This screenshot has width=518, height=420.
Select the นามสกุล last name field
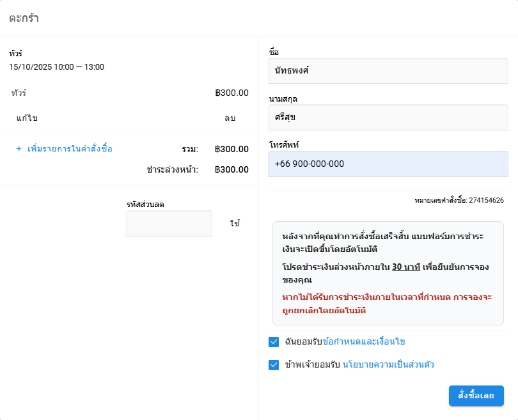click(x=388, y=118)
